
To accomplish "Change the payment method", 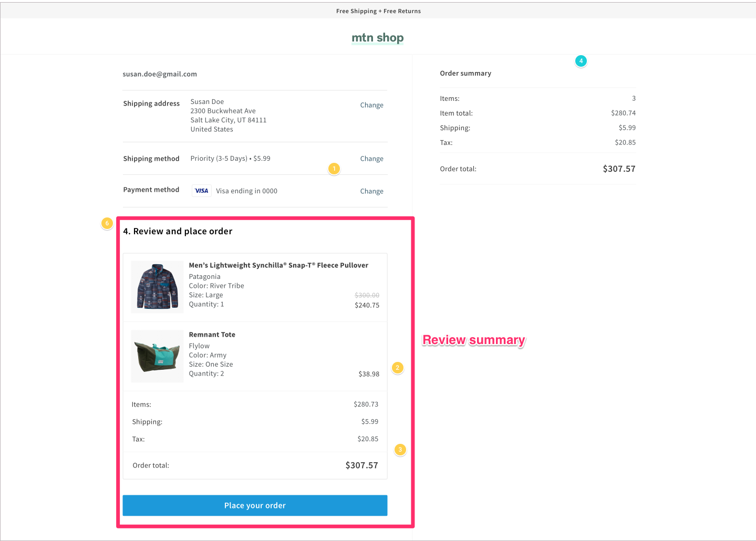I will [x=371, y=191].
